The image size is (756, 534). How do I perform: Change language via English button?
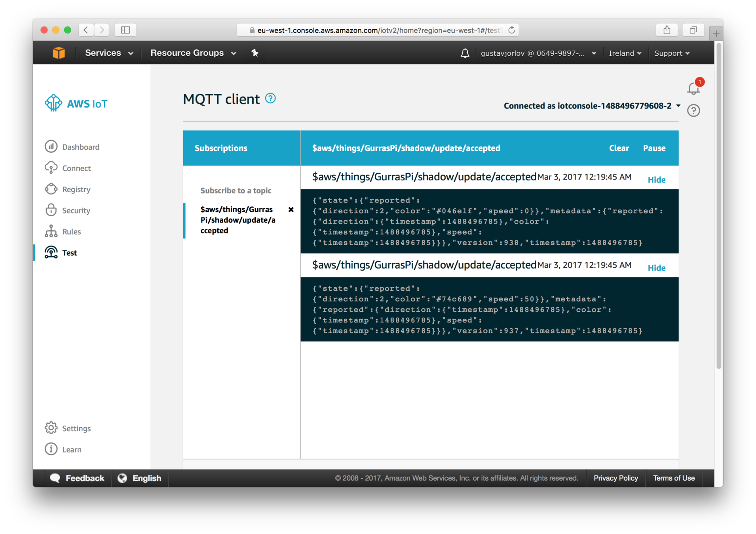click(140, 478)
